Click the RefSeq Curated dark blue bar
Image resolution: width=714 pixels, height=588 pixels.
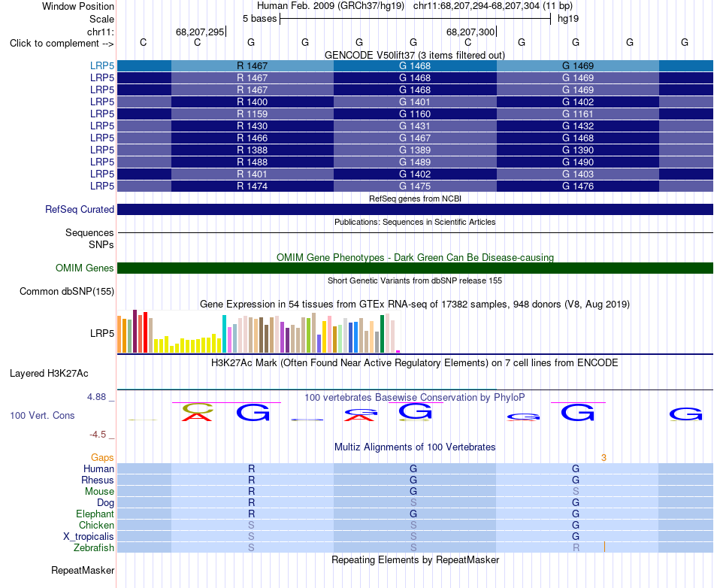pos(415,210)
